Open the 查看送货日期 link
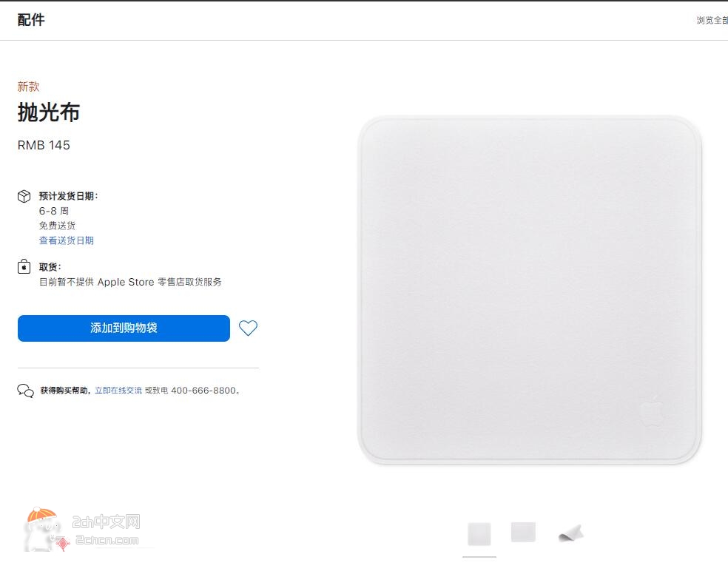728x574 pixels. pos(67,240)
